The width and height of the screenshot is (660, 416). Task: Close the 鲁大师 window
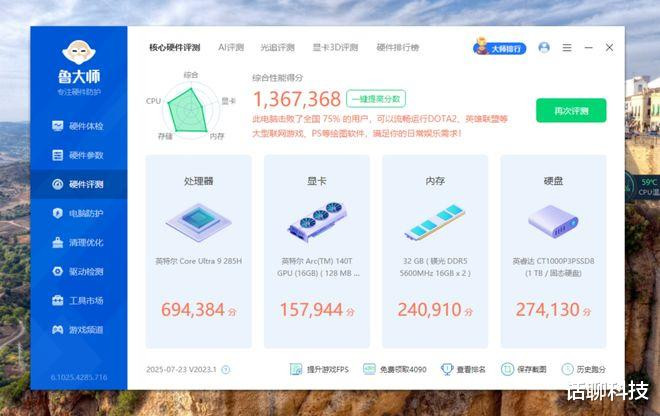609,48
